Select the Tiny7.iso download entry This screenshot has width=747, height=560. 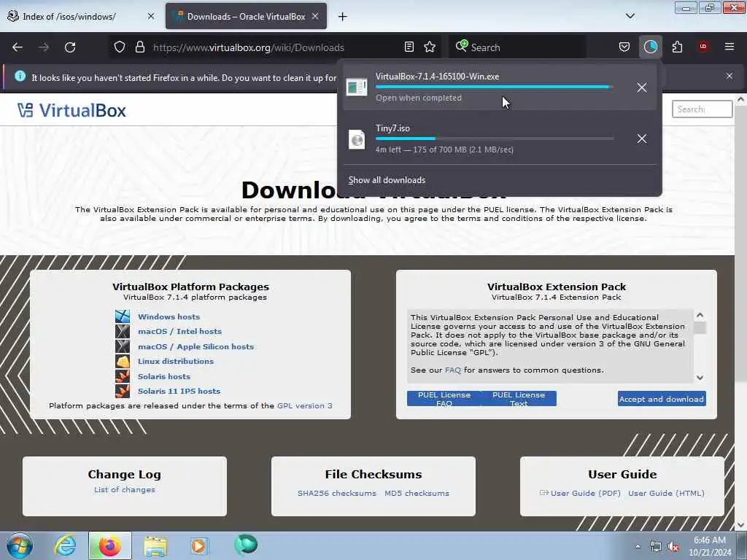[x=499, y=139]
